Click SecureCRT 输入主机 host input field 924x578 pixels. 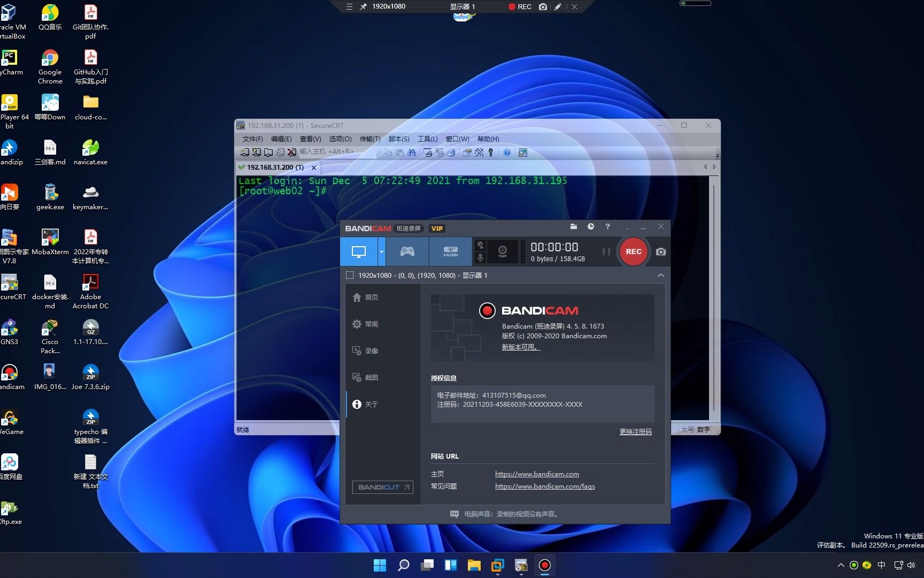[339, 152]
